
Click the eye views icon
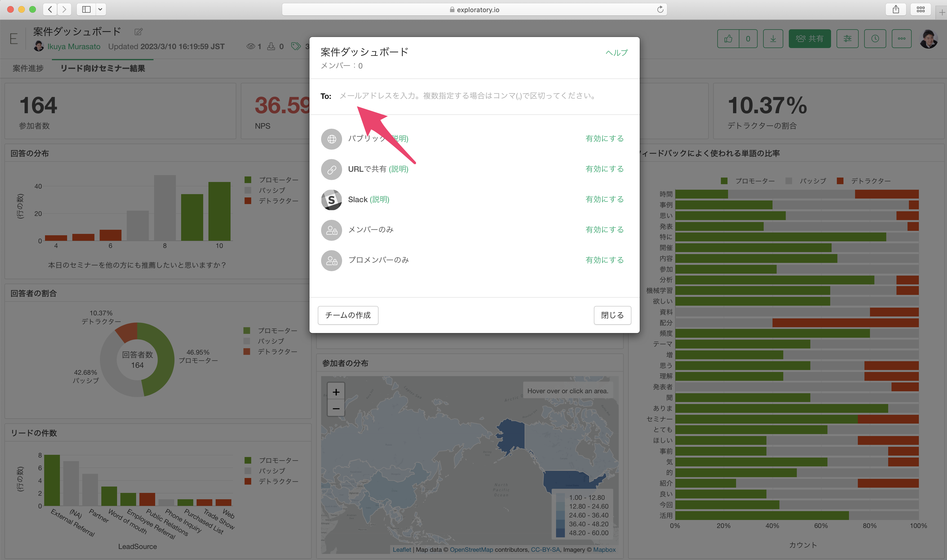[x=250, y=46]
